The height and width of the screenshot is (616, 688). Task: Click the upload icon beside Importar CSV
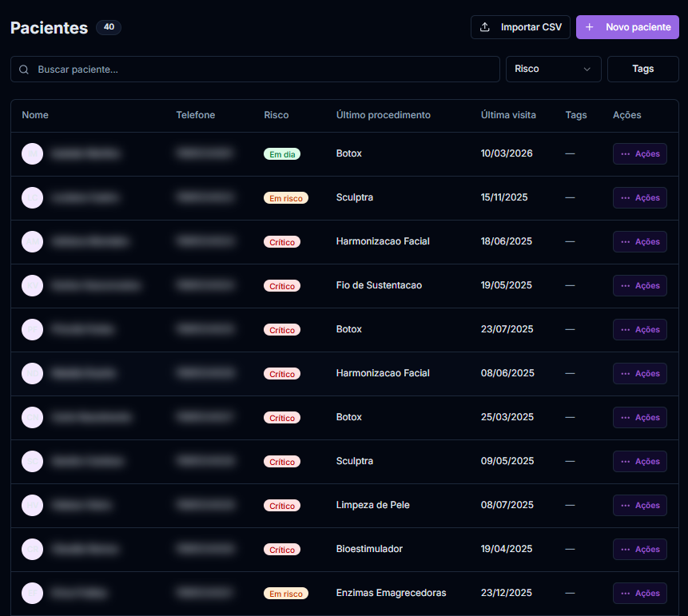point(485,27)
